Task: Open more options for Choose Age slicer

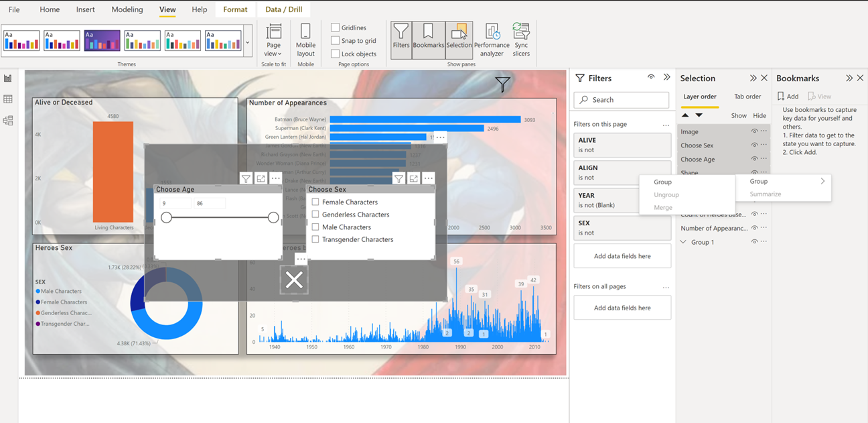Action: click(275, 178)
